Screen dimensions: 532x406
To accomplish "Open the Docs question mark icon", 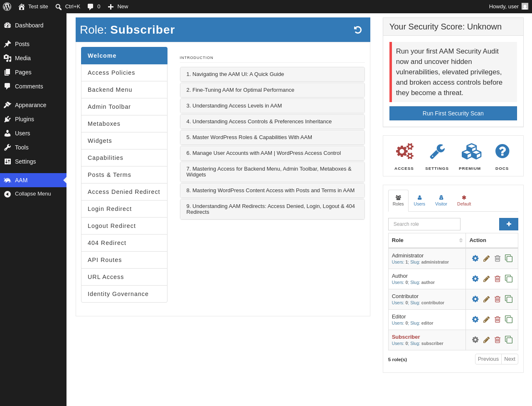I will (502, 151).
